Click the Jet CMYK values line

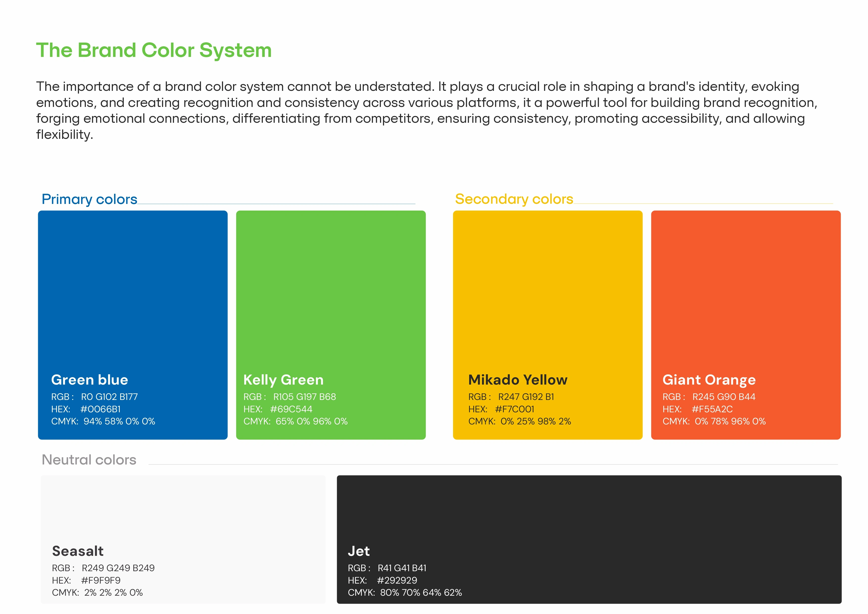pos(405,592)
